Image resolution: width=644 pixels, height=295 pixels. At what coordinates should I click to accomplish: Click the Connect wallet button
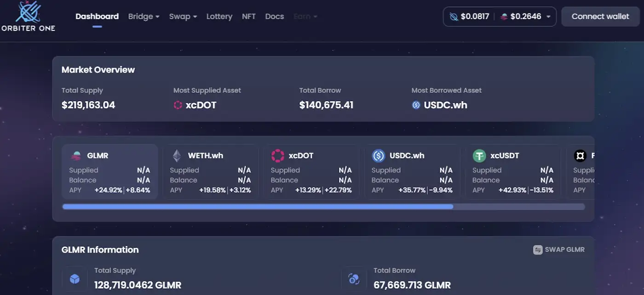600,17
